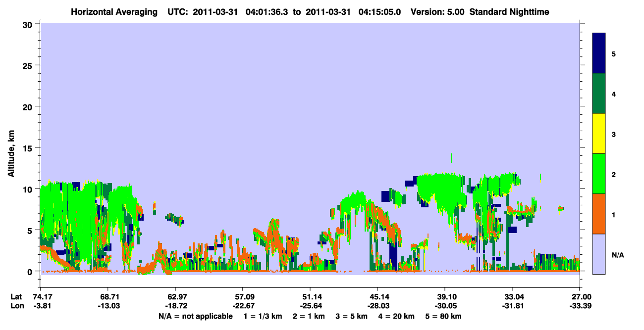Screen dimensions: 644x330
Task: Click legend text '2 = 1 km'
Action: [x=309, y=316]
